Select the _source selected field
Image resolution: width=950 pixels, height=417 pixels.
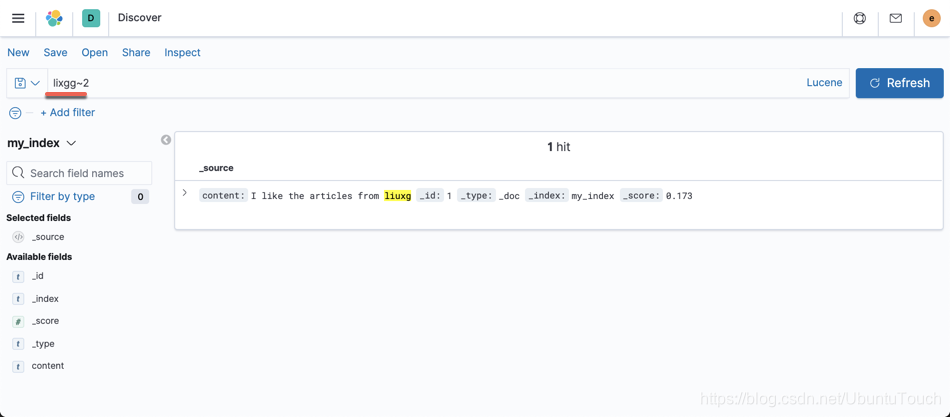pyautogui.click(x=48, y=237)
